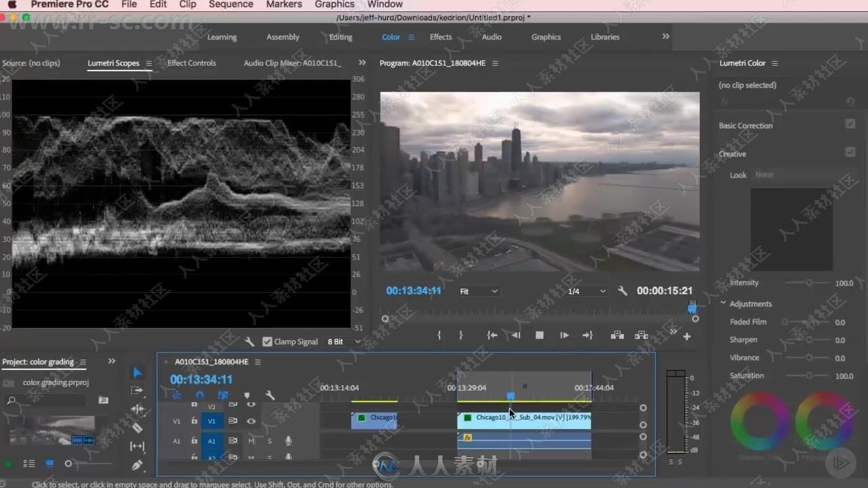Step forward one frame
The image size is (868, 488).
pos(564,335)
